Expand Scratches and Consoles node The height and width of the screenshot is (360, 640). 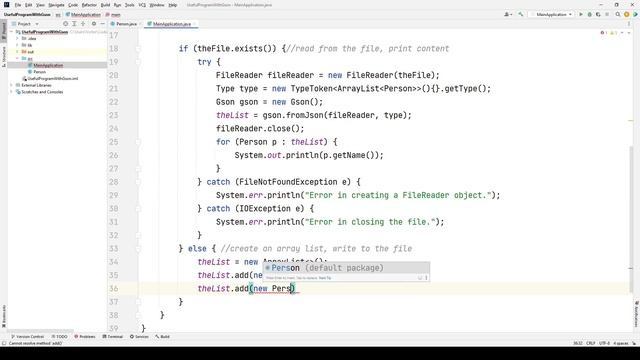[x=12, y=92]
